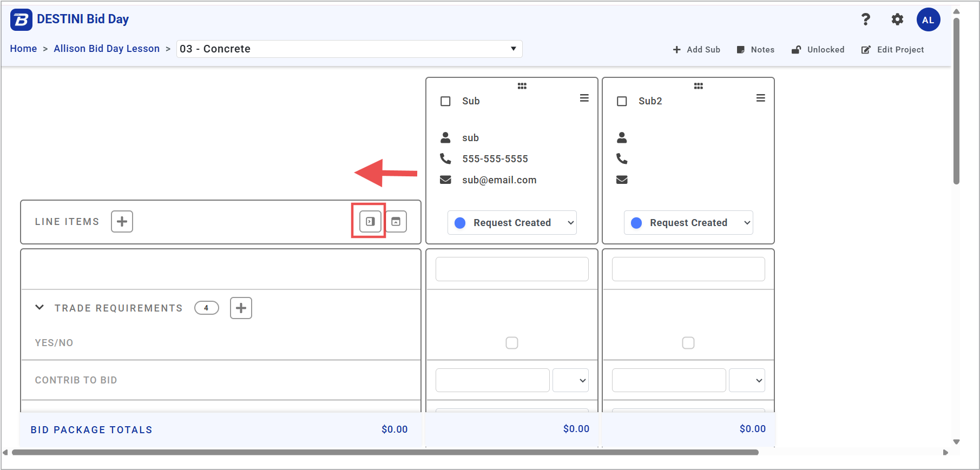Add a new line item with plus button
The height and width of the screenshot is (470, 980).
pos(122,221)
